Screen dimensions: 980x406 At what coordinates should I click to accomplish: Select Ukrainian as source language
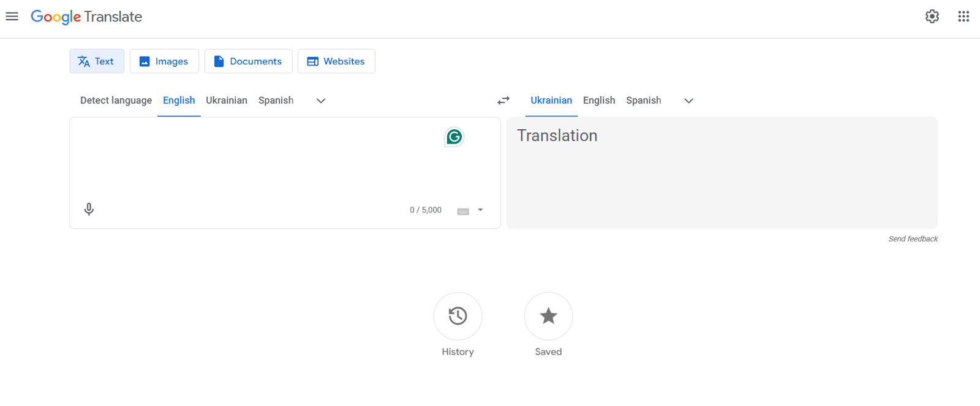227,100
